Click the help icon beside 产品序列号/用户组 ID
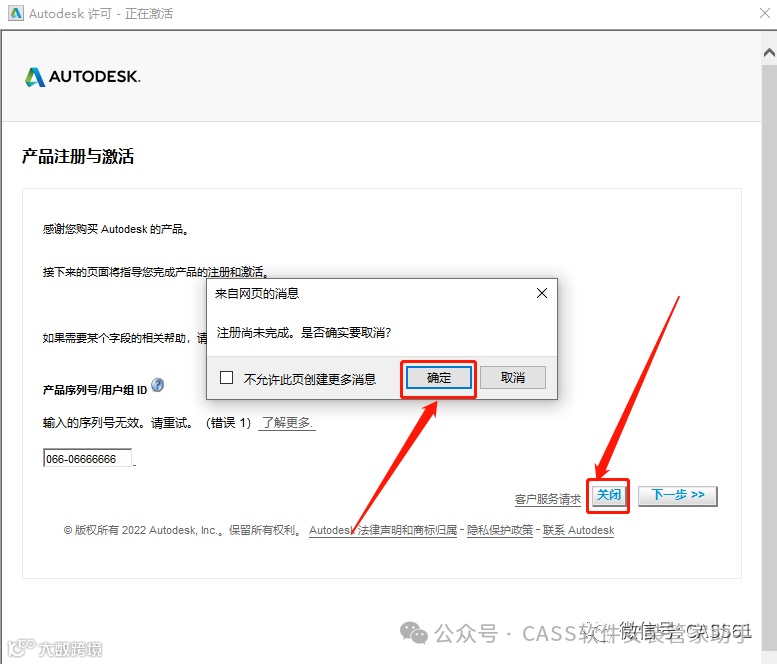The height and width of the screenshot is (664, 777). 158,385
